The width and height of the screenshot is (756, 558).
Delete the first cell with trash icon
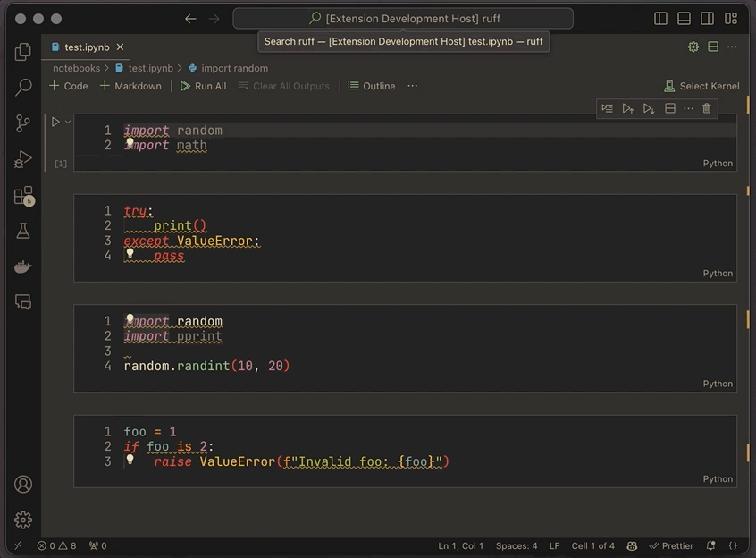point(707,108)
